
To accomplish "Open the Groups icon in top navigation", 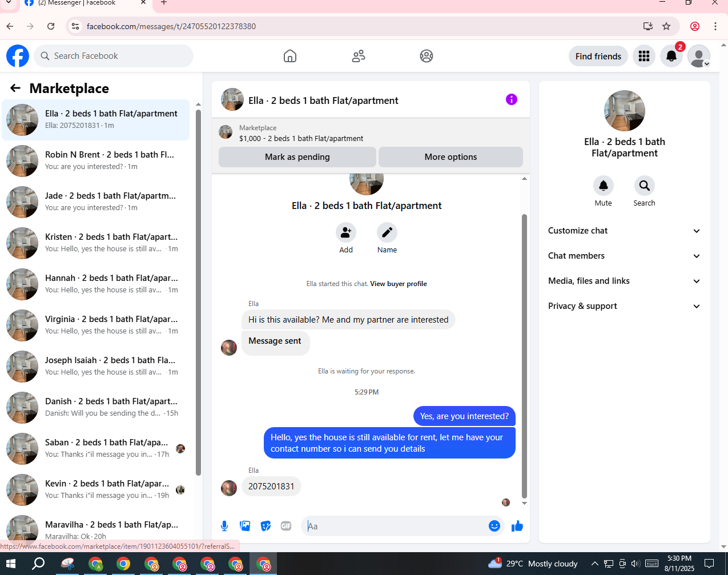I will [427, 56].
